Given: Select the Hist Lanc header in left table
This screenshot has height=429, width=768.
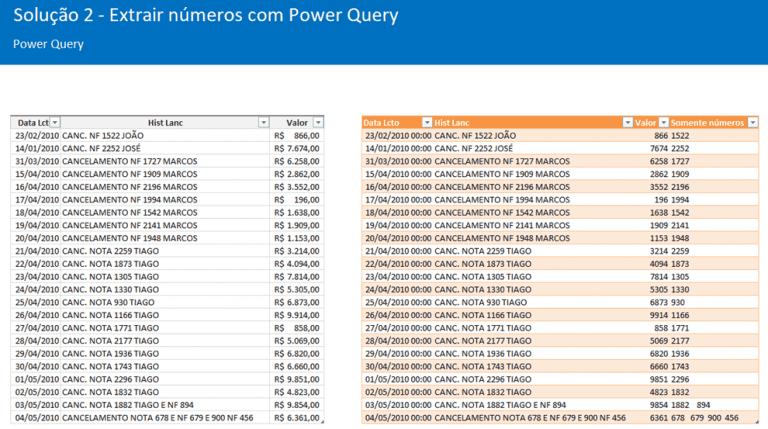Looking at the screenshot, I should (x=165, y=122).
